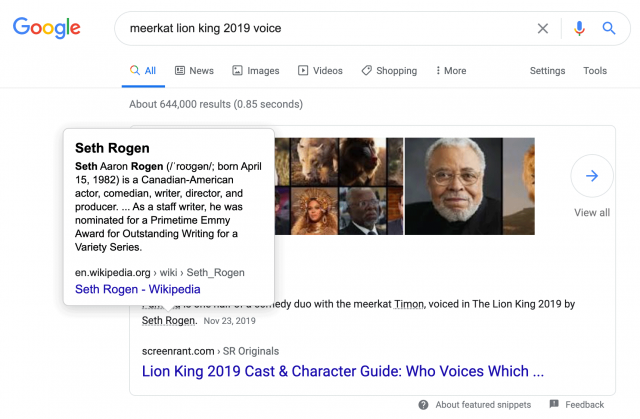Switch to the Videos tab

pyautogui.click(x=320, y=71)
